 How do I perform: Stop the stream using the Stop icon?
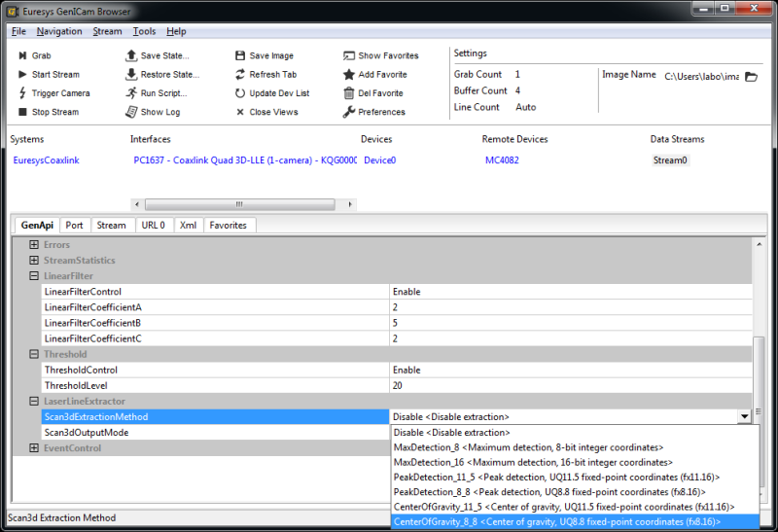[22, 112]
